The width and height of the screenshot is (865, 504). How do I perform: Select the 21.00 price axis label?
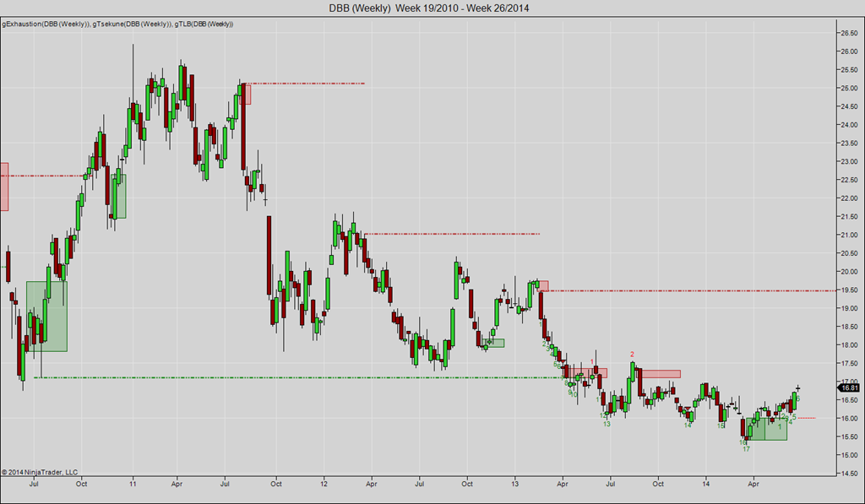click(x=848, y=235)
